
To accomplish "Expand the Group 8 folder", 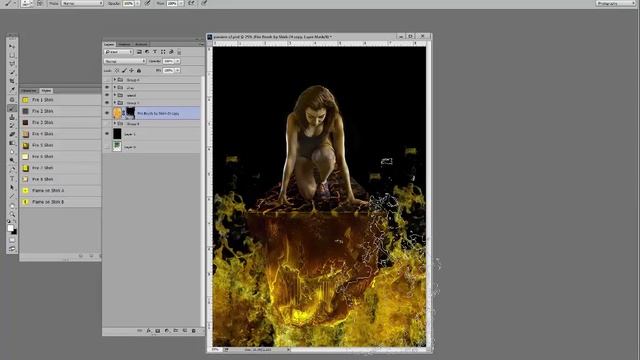I will [x=115, y=123].
